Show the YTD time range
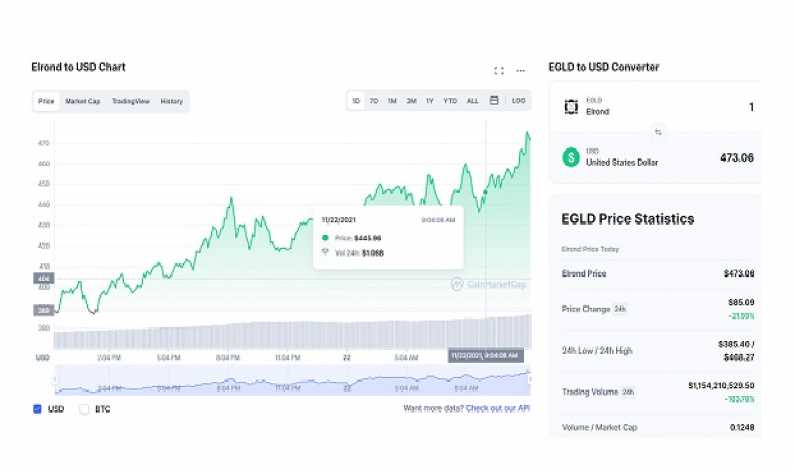This screenshot has height=470, width=795. click(450, 101)
